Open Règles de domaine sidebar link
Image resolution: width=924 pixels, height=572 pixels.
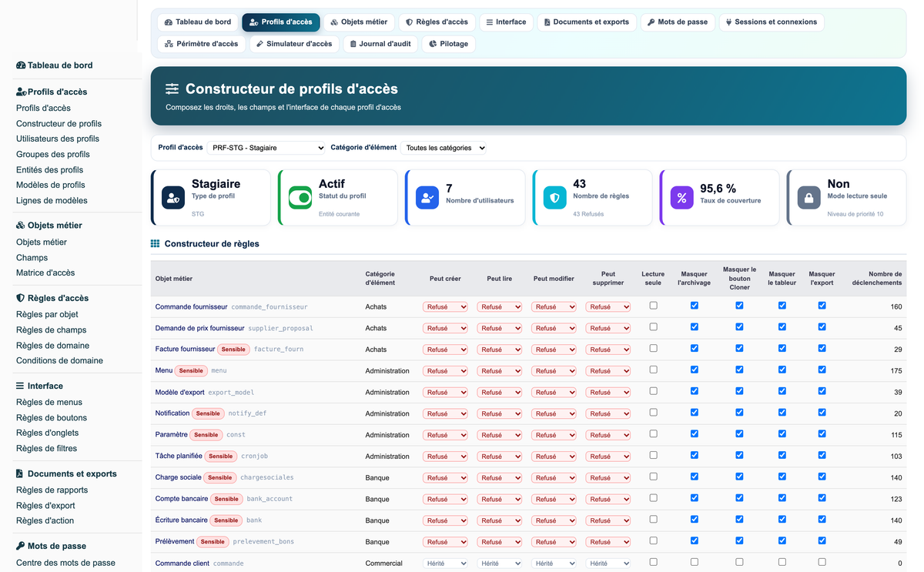[52, 346]
